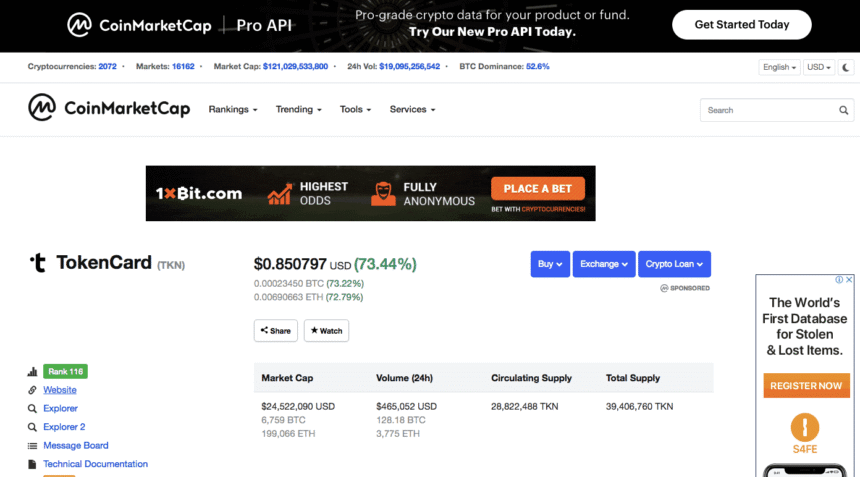Click the BTC Dominance 52.6% value
The width and height of the screenshot is (860, 477).
pos(538,66)
